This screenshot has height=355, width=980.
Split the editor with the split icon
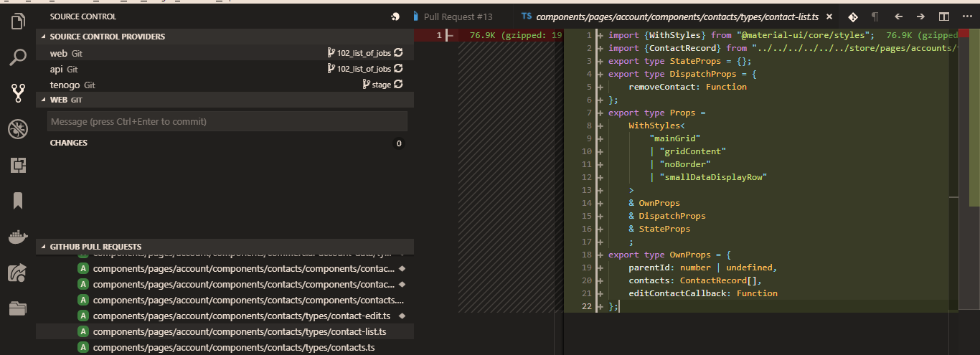[944, 16]
